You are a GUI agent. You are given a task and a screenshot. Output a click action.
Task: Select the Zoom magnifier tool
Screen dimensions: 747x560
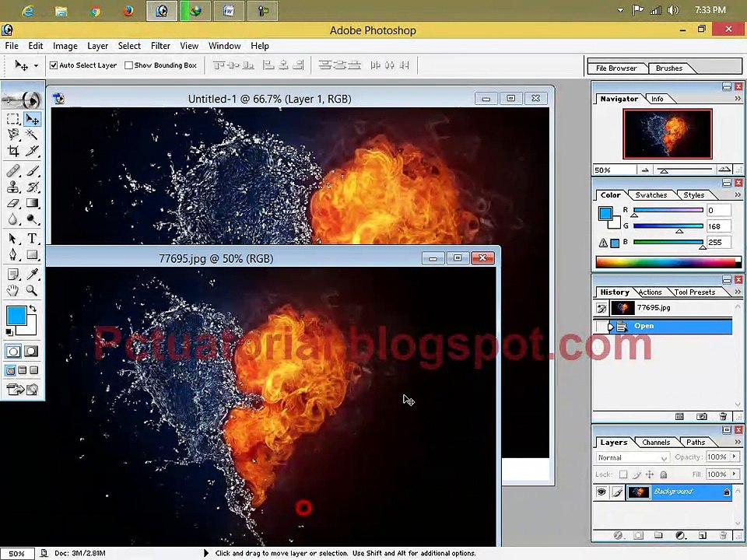(x=32, y=290)
